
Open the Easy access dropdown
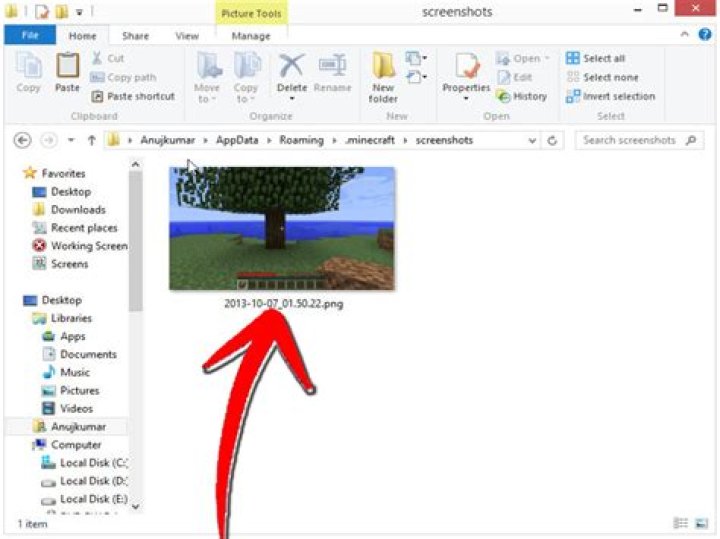(416, 77)
